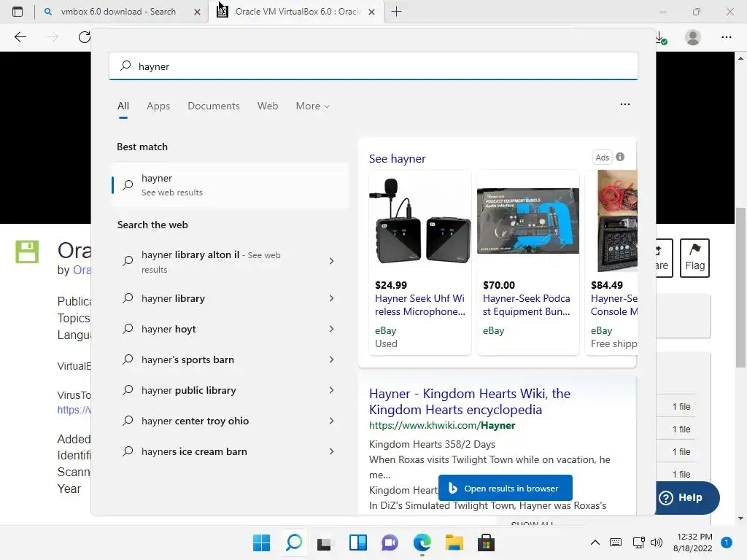Open File Explorer from taskbar
The width and height of the screenshot is (747, 560).
454,542
